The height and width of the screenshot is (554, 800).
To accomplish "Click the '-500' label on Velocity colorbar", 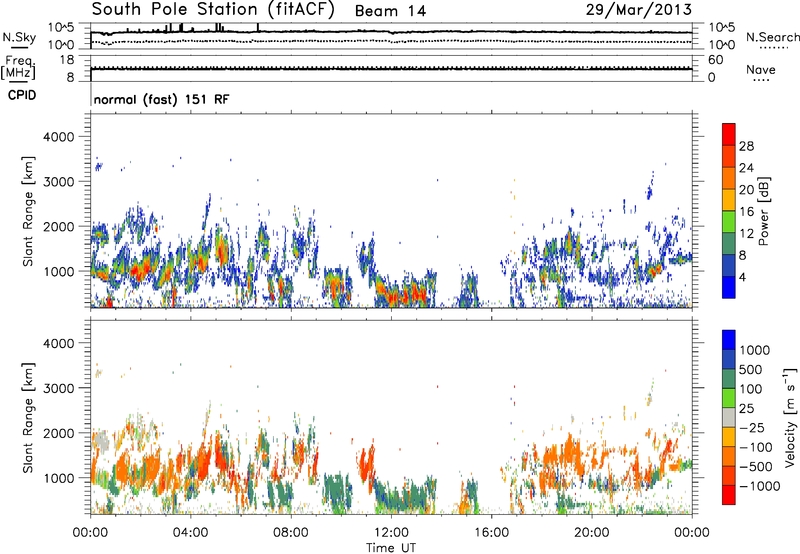I will pos(756,466).
